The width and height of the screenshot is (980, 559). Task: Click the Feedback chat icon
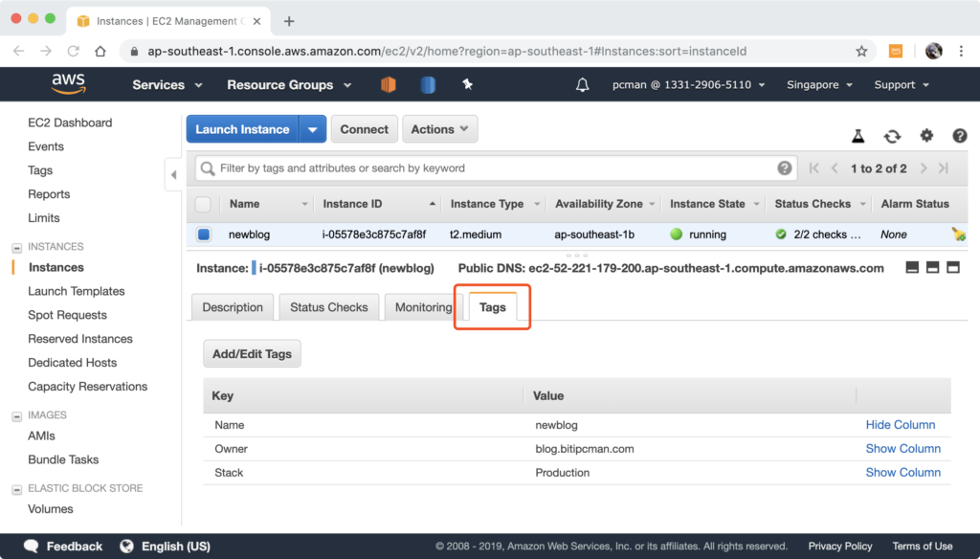click(x=32, y=546)
